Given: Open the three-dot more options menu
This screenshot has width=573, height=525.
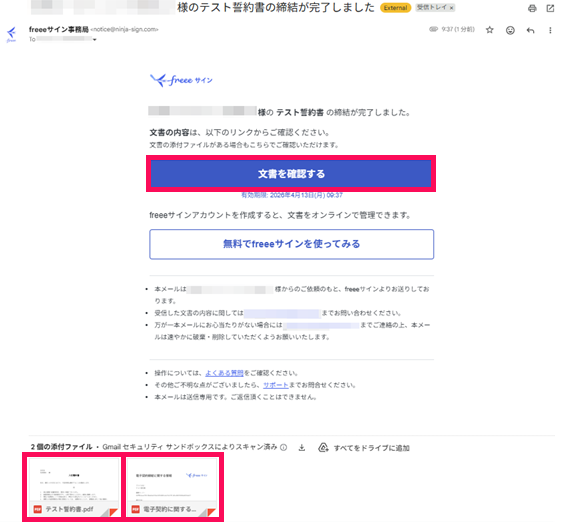Looking at the screenshot, I should tap(550, 30).
